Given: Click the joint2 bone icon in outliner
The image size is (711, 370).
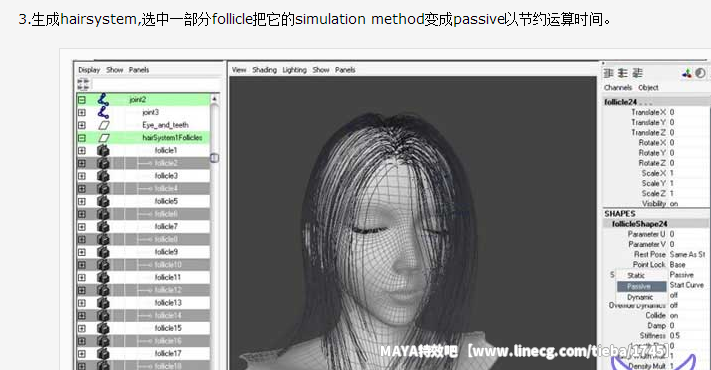Looking at the screenshot, I should (x=103, y=99).
